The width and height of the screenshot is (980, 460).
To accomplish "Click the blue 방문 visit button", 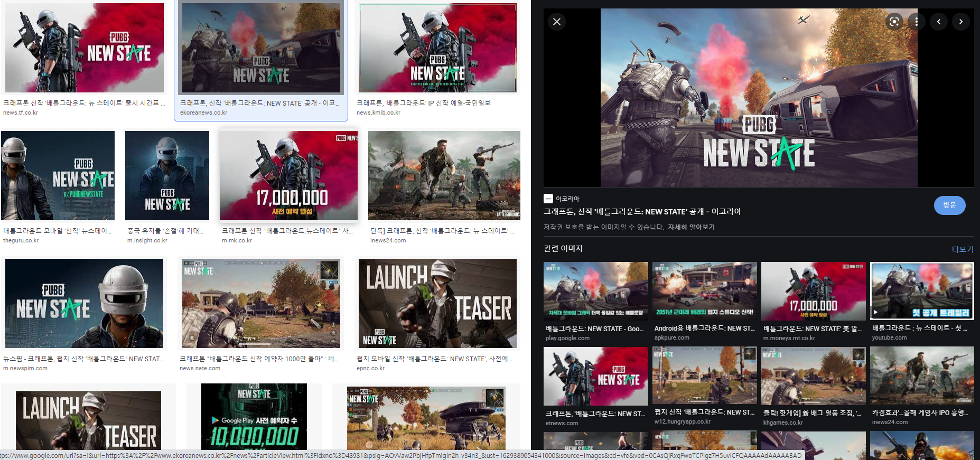I will tap(949, 205).
